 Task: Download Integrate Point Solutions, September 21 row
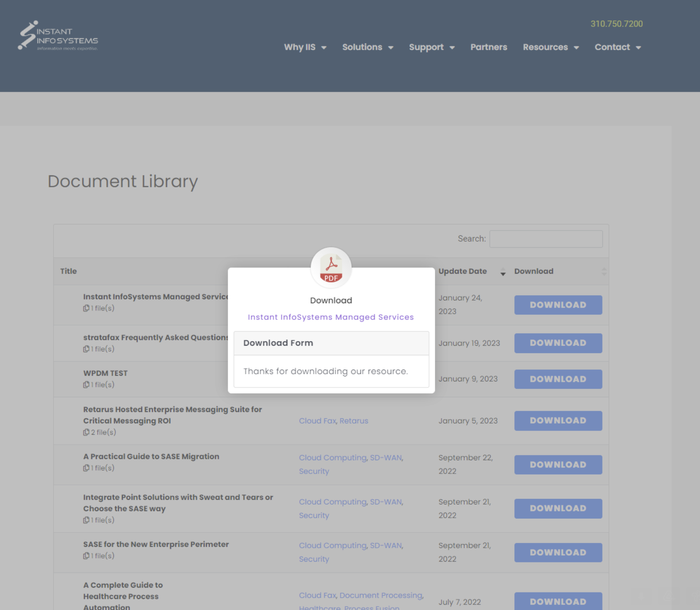(x=558, y=509)
